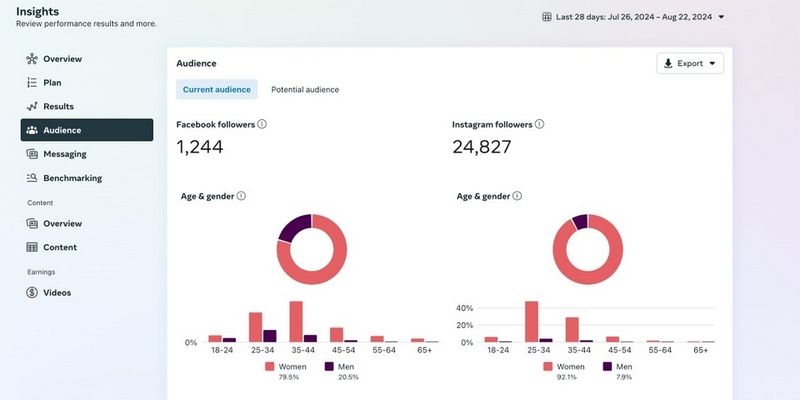Viewport: 800px width, 400px height.
Task: Click the Men legend swatch under Instagram chart
Action: tap(607, 367)
